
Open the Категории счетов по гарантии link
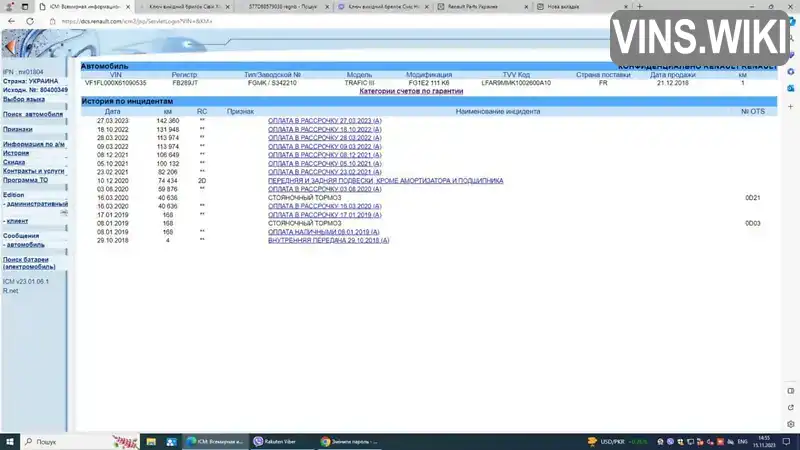pos(411,91)
